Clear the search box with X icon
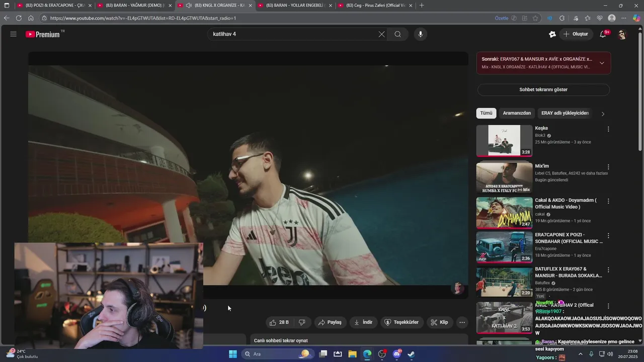 click(381, 34)
